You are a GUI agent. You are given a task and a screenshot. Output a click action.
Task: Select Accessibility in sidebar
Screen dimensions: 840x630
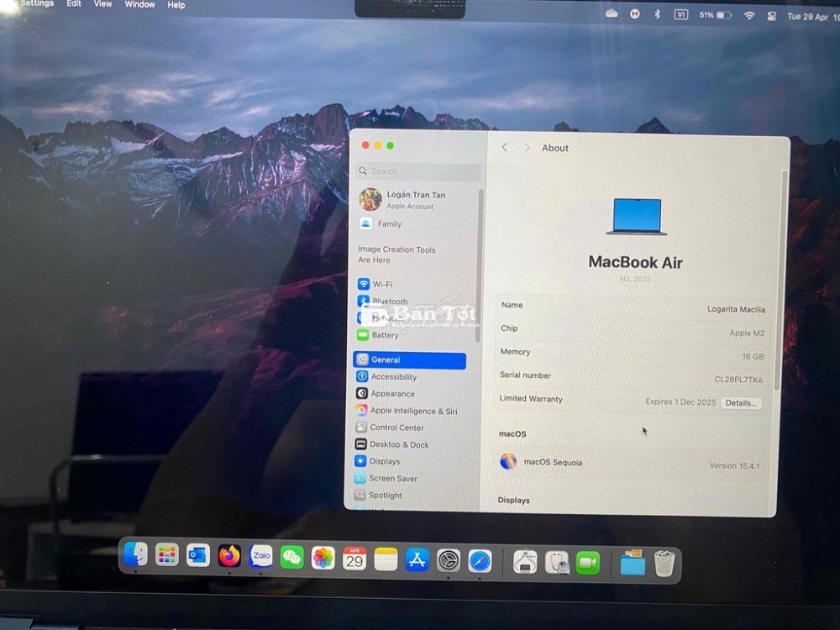tap(386, 376)
